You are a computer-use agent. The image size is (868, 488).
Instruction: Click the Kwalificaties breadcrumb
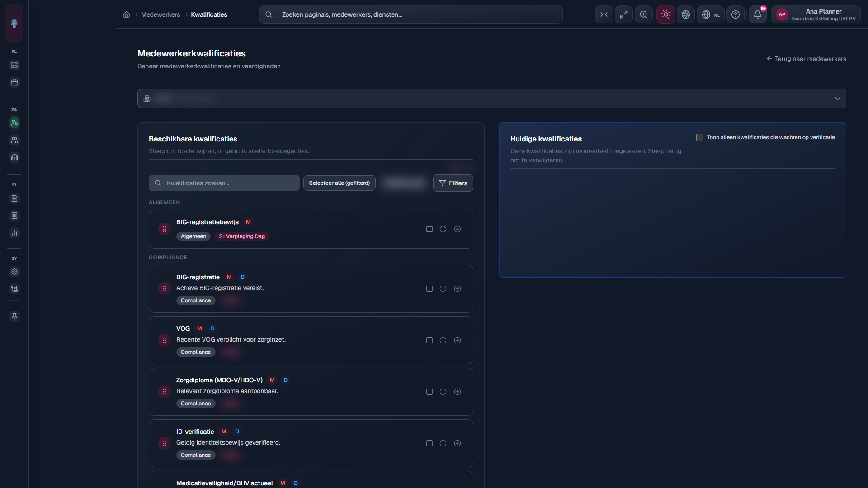[209, 14]
